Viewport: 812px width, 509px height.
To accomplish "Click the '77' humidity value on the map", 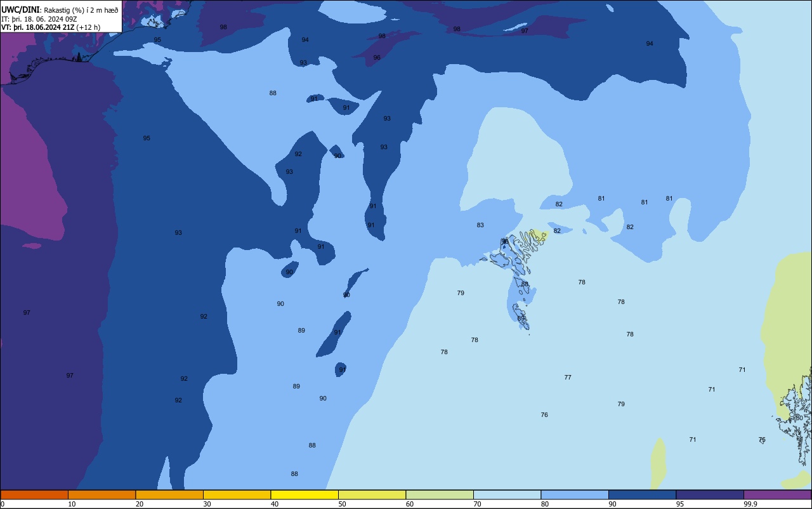I will pyautogui.click(x=568, y=378).
